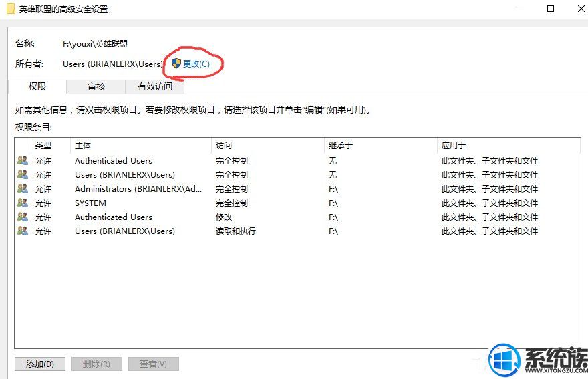
Task: Click 此文件夹、子文件夹和文件 in SYSTEM row
Action: (489, 203)
